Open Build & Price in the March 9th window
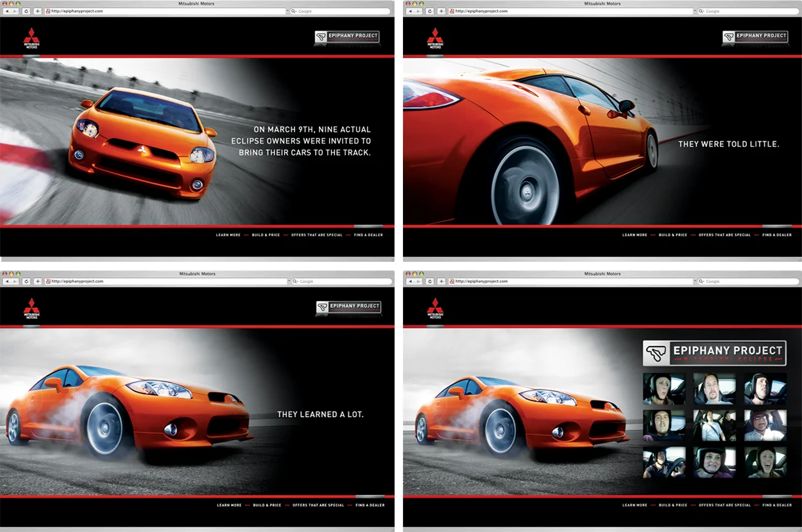 (x=266, y=235)
